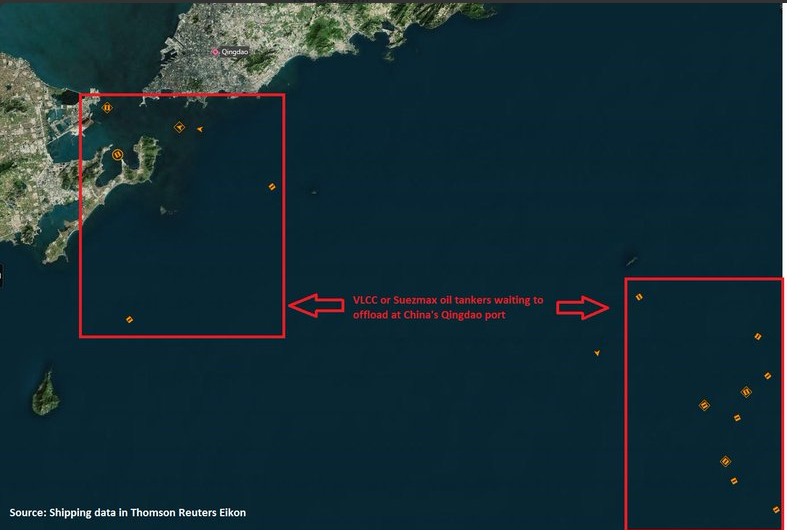Click the small arrowhead vessel beside the arrow diamond marker
Image resolution: width=787 pixels, height=530 pixels.
tap(200, 129)
